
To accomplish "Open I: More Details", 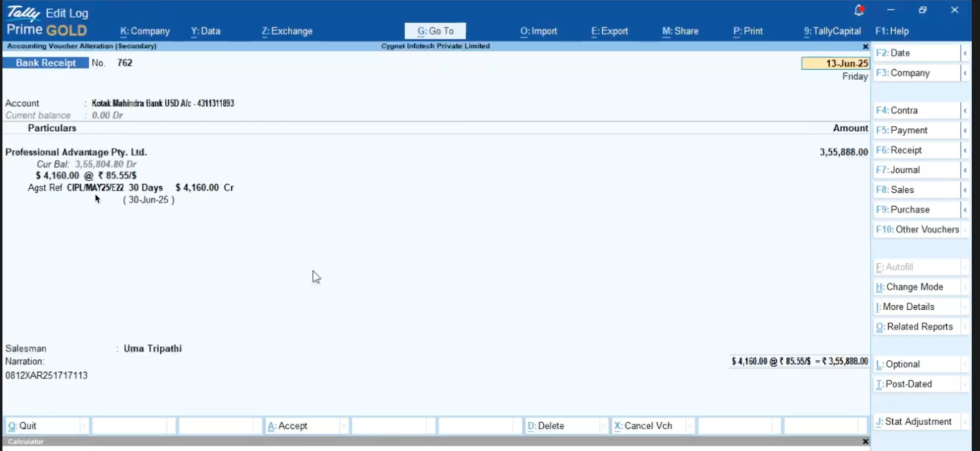I will [x=916, y=307].
